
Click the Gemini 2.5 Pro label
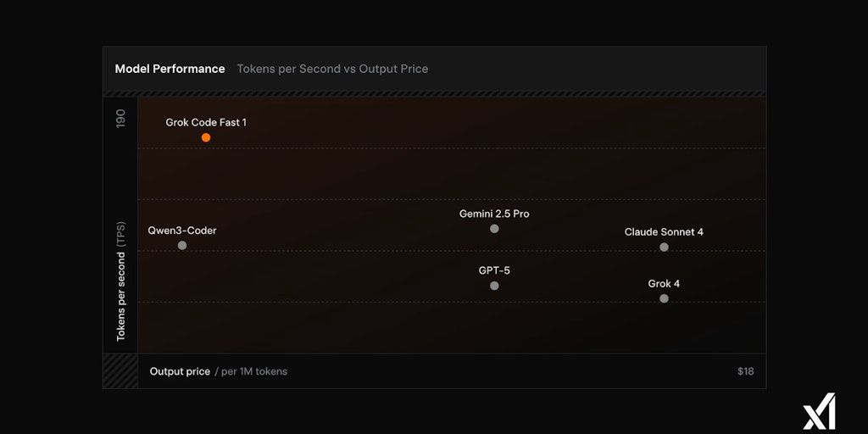pos(494,214)
